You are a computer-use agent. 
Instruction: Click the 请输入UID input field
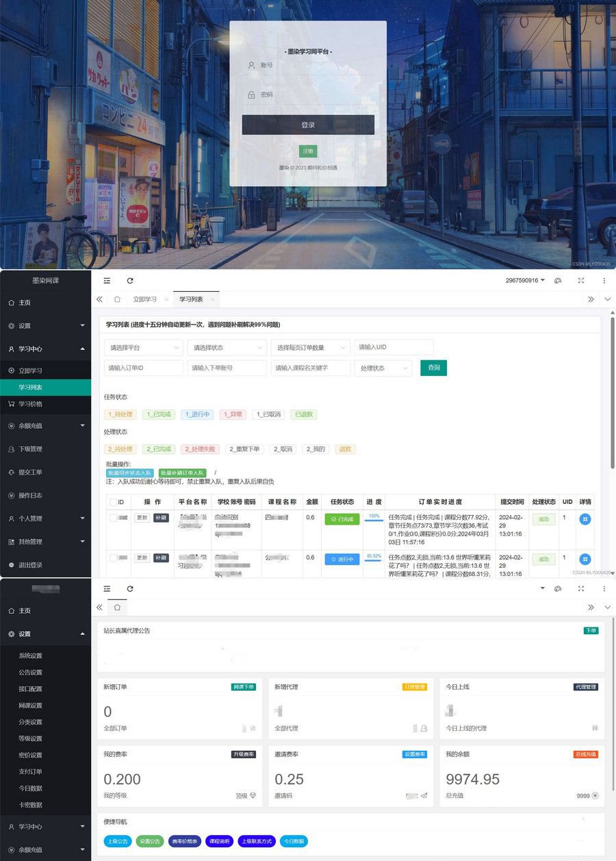point(394,347)
